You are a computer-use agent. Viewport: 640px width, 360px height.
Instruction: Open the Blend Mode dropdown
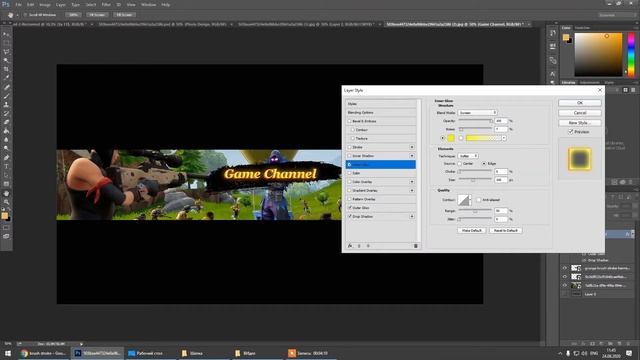(477, 113)
